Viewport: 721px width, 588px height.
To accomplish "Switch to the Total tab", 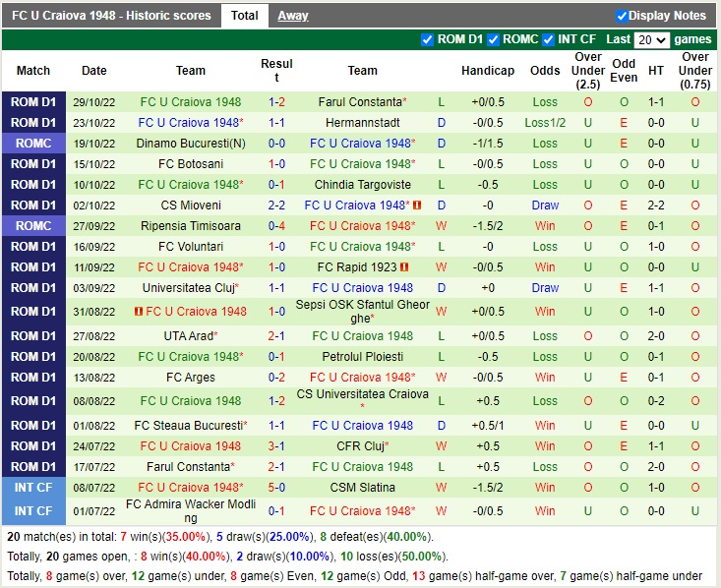I will (245, 16).
